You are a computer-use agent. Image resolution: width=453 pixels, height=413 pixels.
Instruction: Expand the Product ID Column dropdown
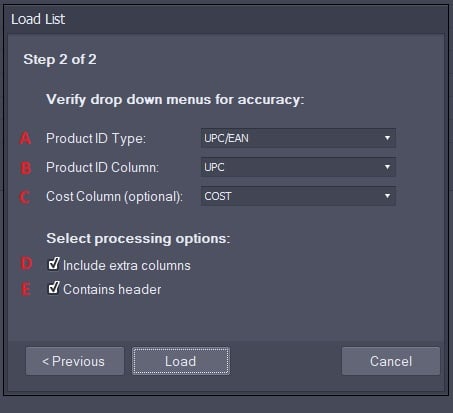(x=298, y=167)
